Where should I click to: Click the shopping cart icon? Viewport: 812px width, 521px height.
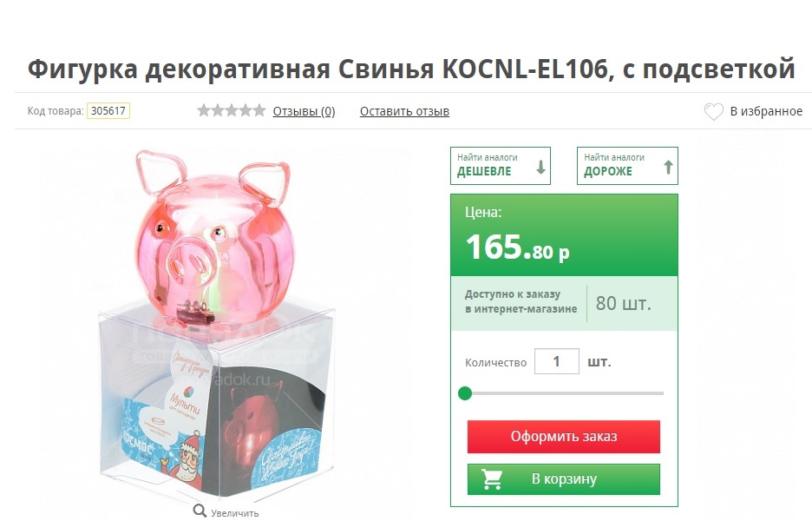click(x=491, y=479)
